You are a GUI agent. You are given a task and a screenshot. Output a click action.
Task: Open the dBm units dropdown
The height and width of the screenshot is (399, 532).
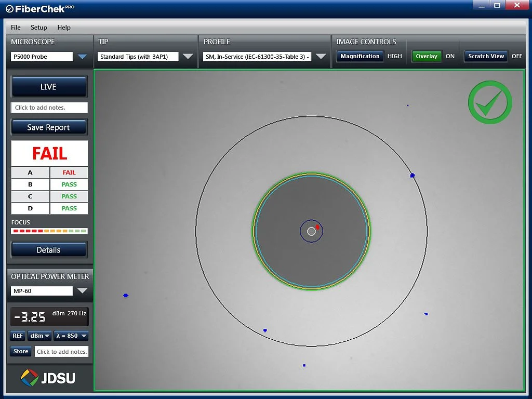click(39, 336)
